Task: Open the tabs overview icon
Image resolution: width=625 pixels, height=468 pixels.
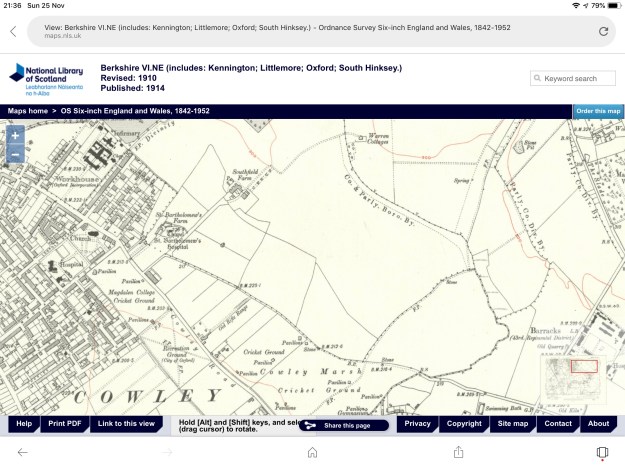Action: point(601,452)
